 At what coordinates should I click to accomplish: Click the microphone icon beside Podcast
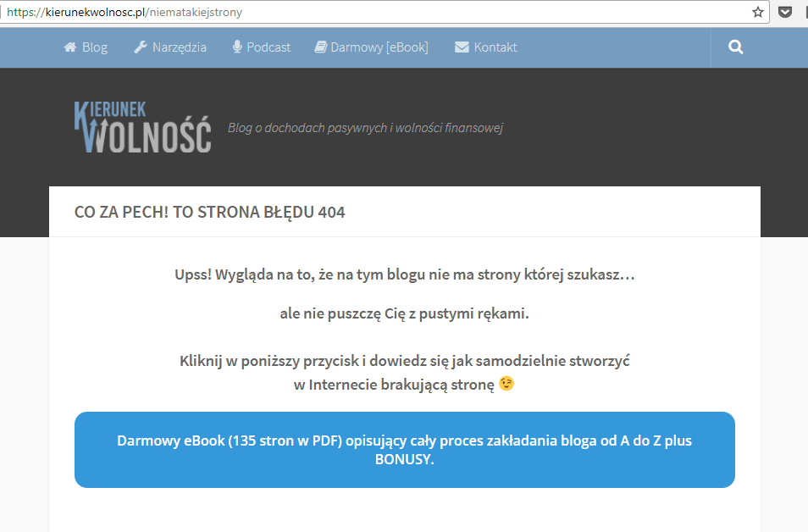(235, 47)
